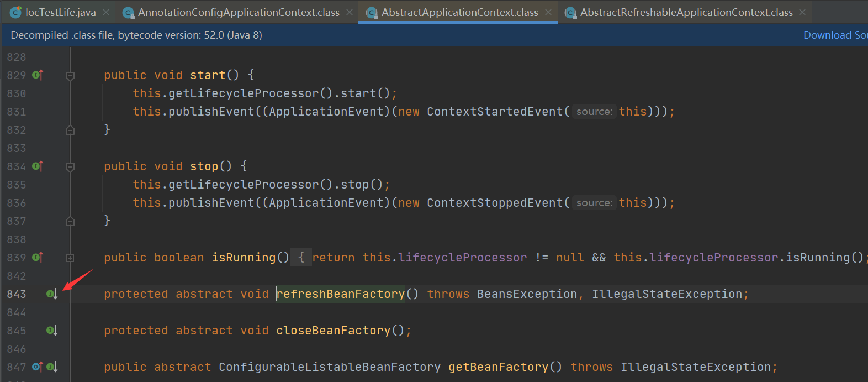Click implemented-in gutter icon on line 843
This screenshot has width=868, height=382.
[x=52, y=294]
